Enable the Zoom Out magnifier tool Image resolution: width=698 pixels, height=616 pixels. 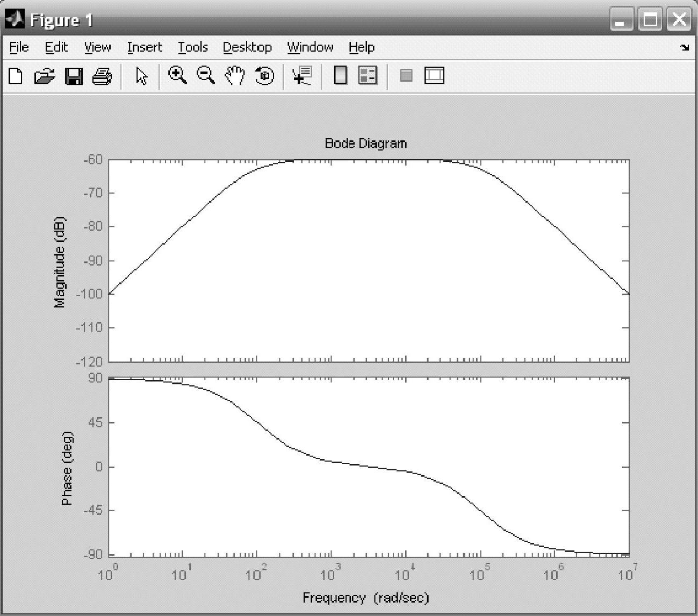[x=206, y=75]
